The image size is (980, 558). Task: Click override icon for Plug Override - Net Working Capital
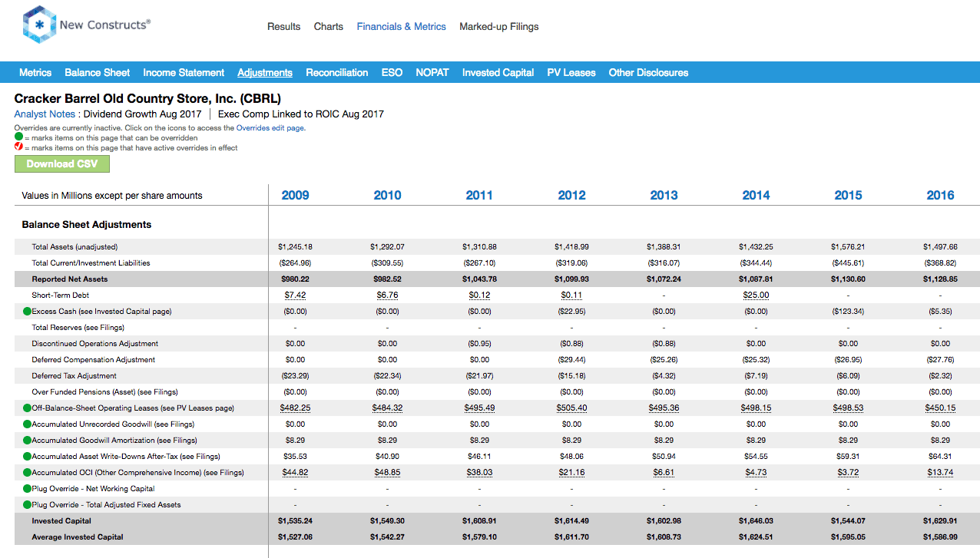[27, 489]
